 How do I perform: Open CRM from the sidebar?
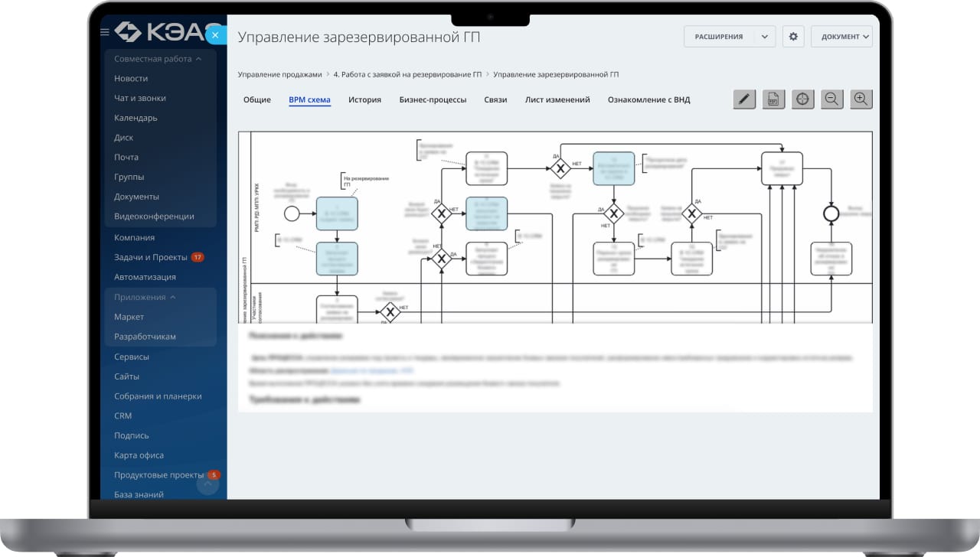click(122, 416)
